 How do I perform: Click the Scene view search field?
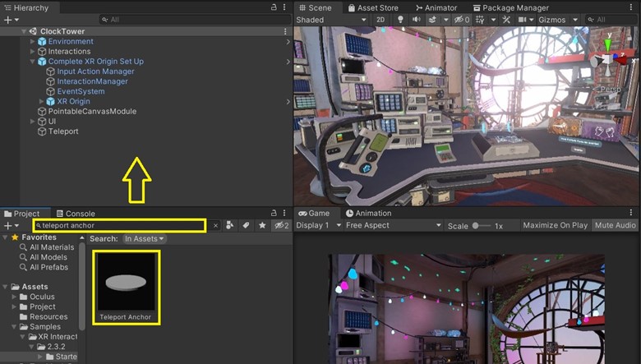[611, 20]
